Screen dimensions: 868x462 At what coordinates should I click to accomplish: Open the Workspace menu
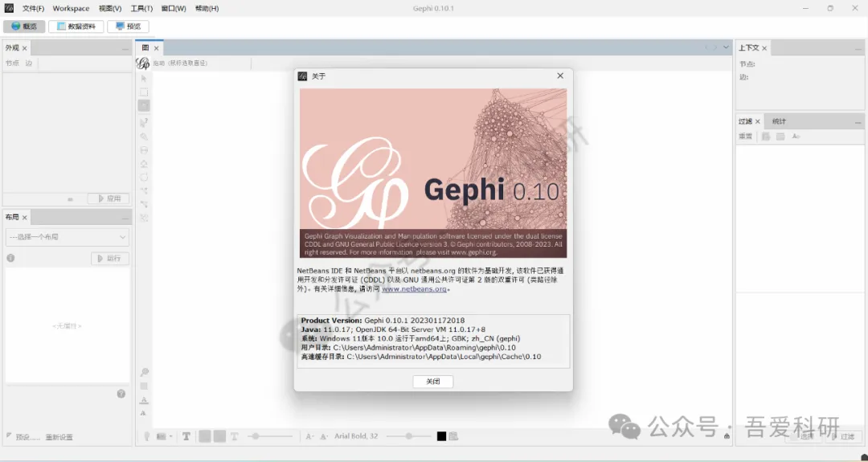[71, 8]
